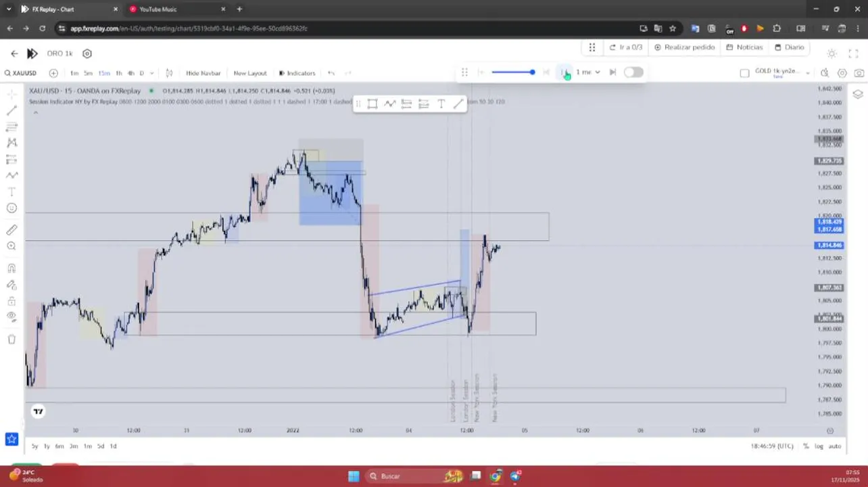The height and width of the screenshot is (487, 868).
Task: Toggle magnet mode
Action: coord(11,268)
